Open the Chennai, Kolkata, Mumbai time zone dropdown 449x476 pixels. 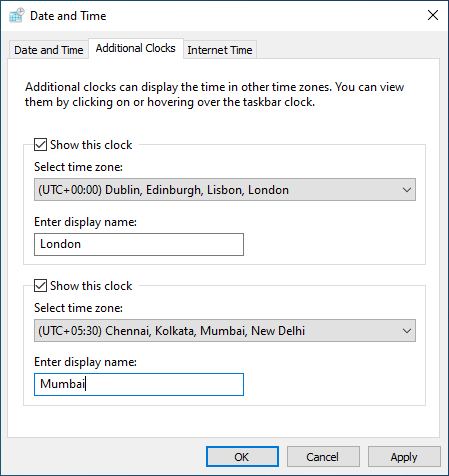click(225, 331)
